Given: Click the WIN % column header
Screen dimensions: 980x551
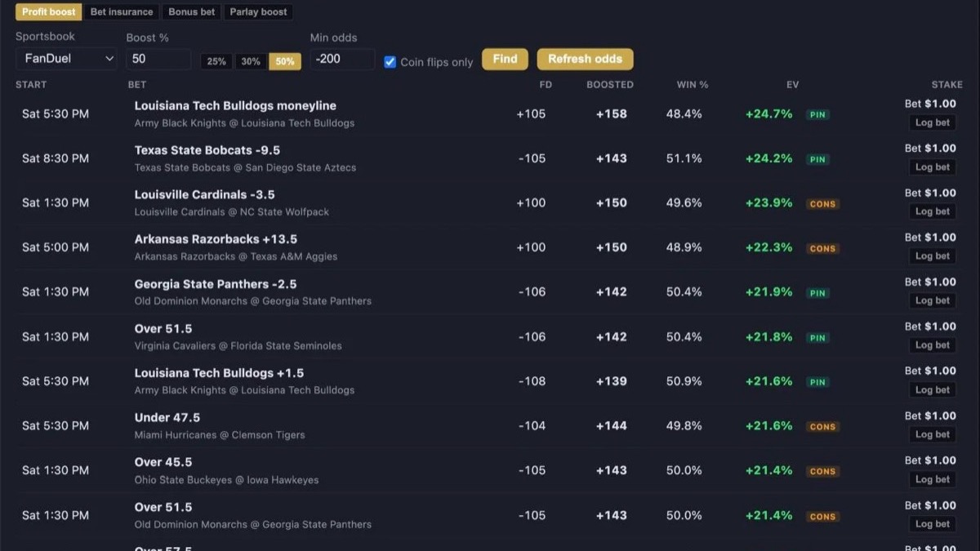Looking at the screenshot, I should [693, 85].
